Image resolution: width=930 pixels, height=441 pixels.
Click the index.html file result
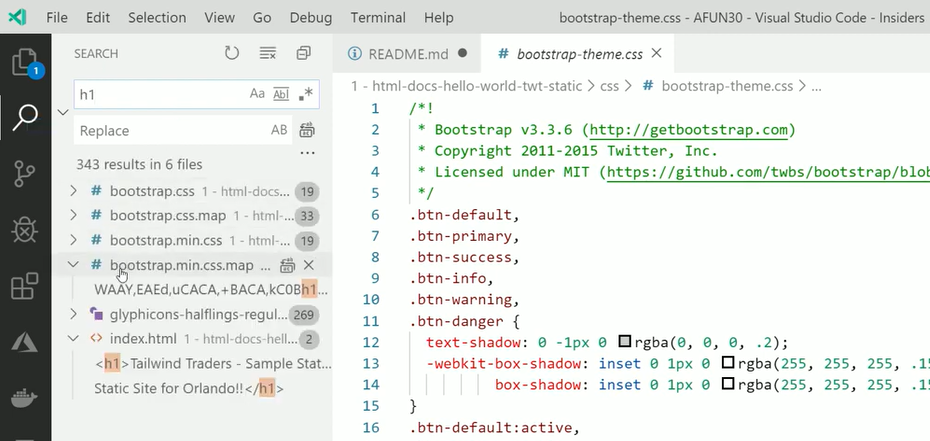pos(192,339)
